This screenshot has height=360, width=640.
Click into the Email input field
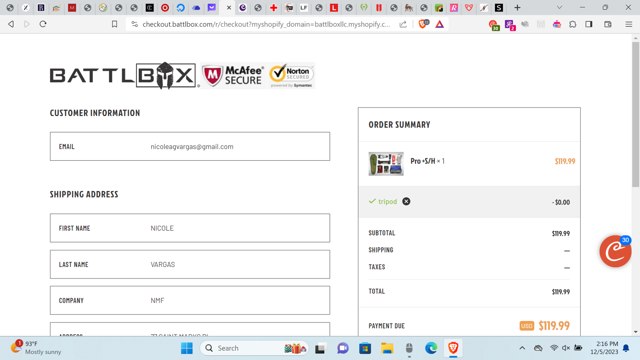(x=190, y=146)
